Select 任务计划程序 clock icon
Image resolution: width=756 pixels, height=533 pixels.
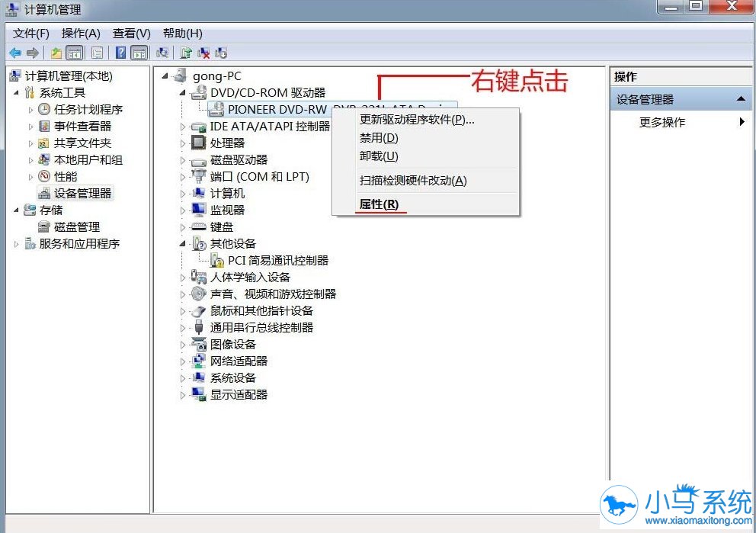(44, 109)
